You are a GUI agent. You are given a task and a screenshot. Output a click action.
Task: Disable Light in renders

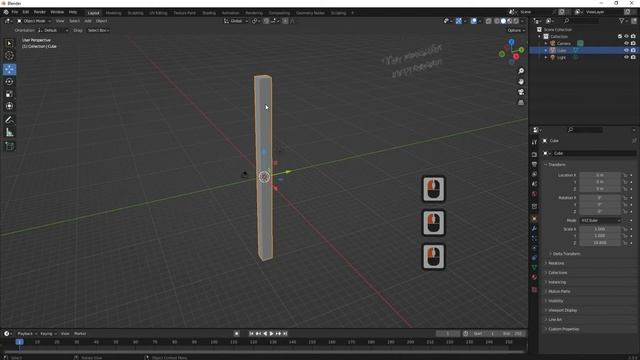click(x=633, y=58)
